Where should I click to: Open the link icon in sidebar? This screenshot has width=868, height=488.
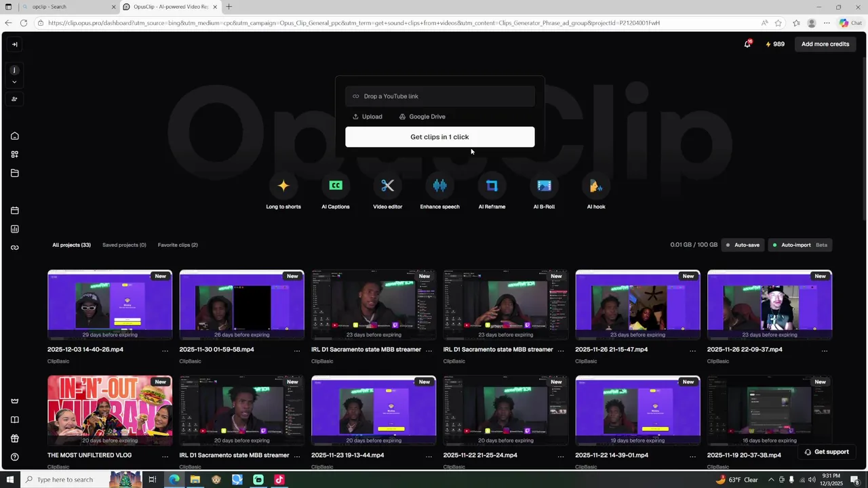tap(14, 247)
